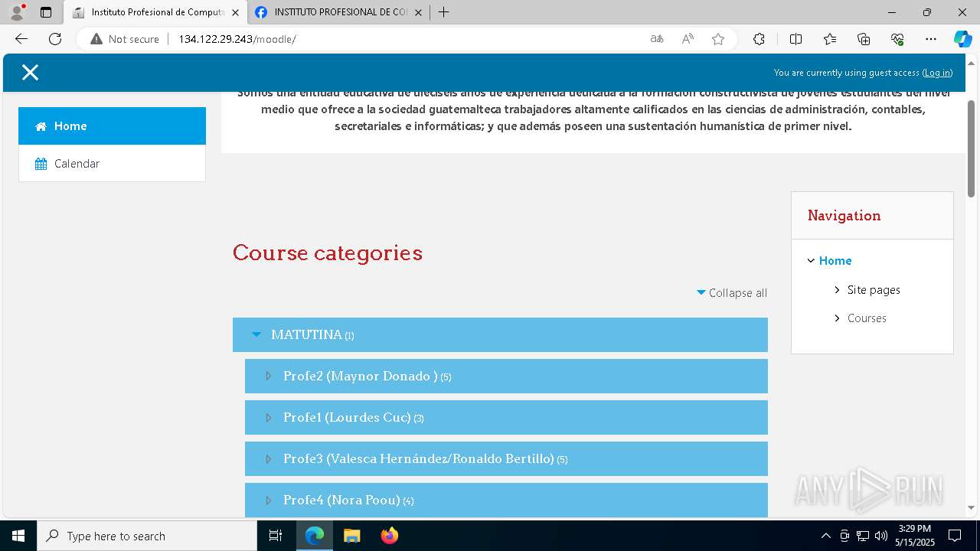This screenshot has width=980, height=551.
Task: Open Browser essentials heart icon
Action: pyautogui.click(x=897, y=39)
